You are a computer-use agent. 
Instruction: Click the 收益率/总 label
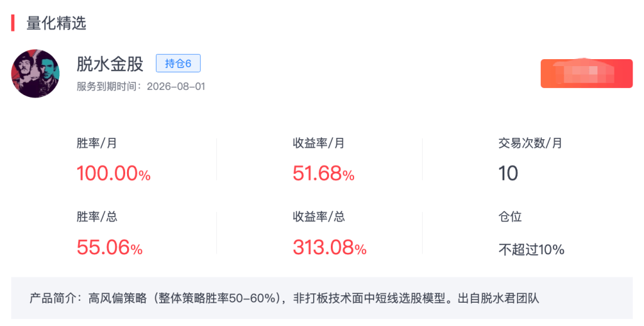tap(318, 217)
